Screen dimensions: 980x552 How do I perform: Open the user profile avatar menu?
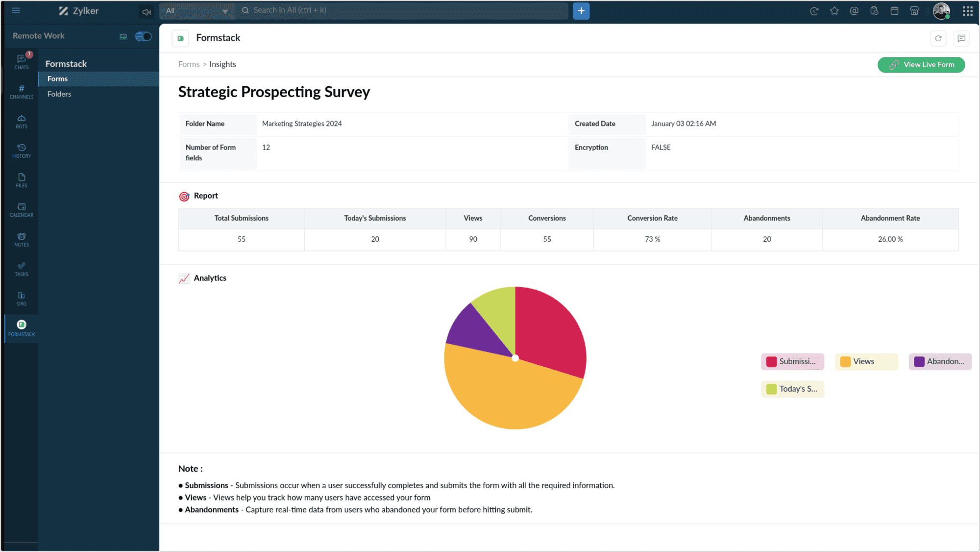pos(941,11)
